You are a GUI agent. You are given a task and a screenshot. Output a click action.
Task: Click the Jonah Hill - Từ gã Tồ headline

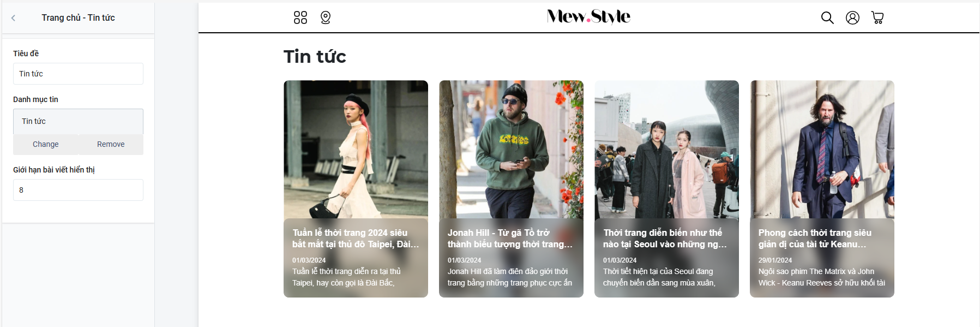click(x=510, y=239)
